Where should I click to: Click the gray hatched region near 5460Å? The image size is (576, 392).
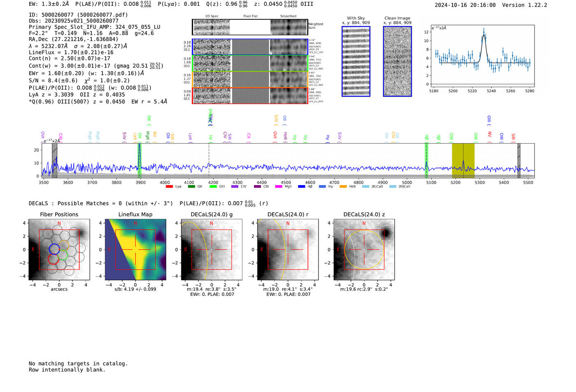519,160
